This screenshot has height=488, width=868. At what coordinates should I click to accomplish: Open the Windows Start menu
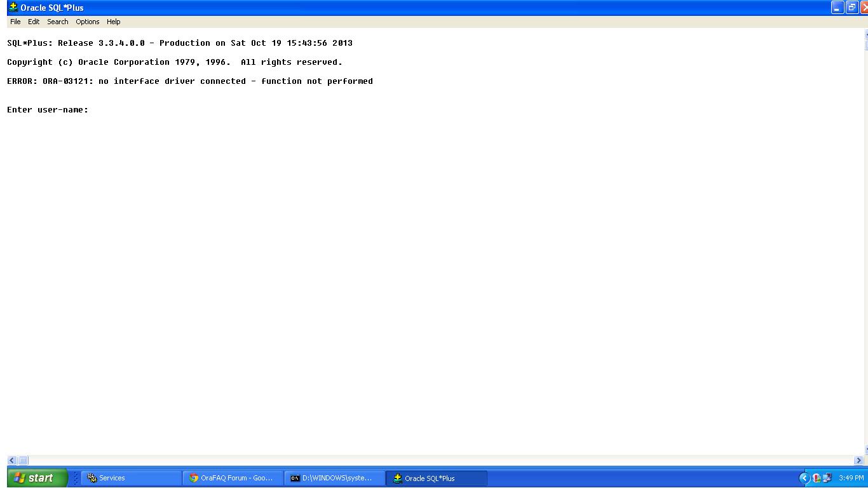[x=37, y=478]
